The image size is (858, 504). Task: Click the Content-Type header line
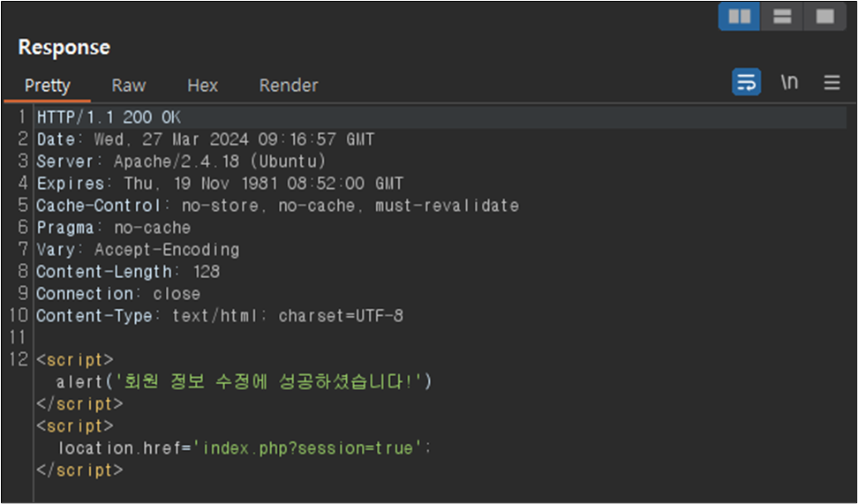220,316
